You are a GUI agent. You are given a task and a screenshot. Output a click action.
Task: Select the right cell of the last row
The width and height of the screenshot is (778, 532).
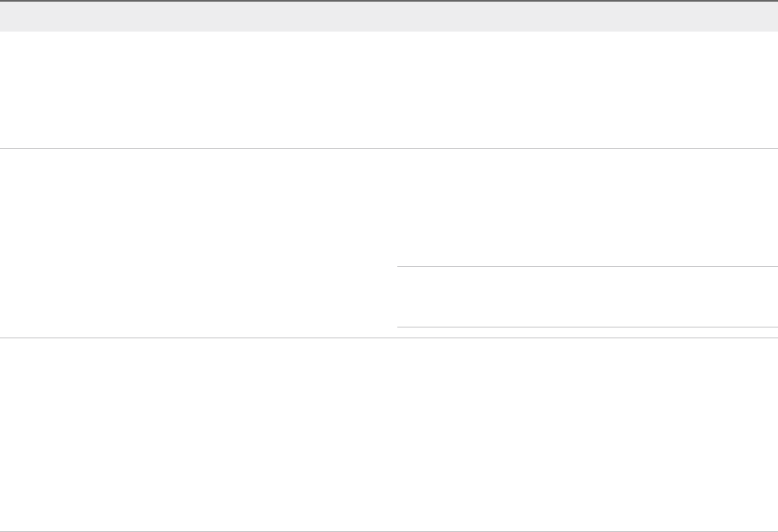pyautogui.click(x=587, y=434)
